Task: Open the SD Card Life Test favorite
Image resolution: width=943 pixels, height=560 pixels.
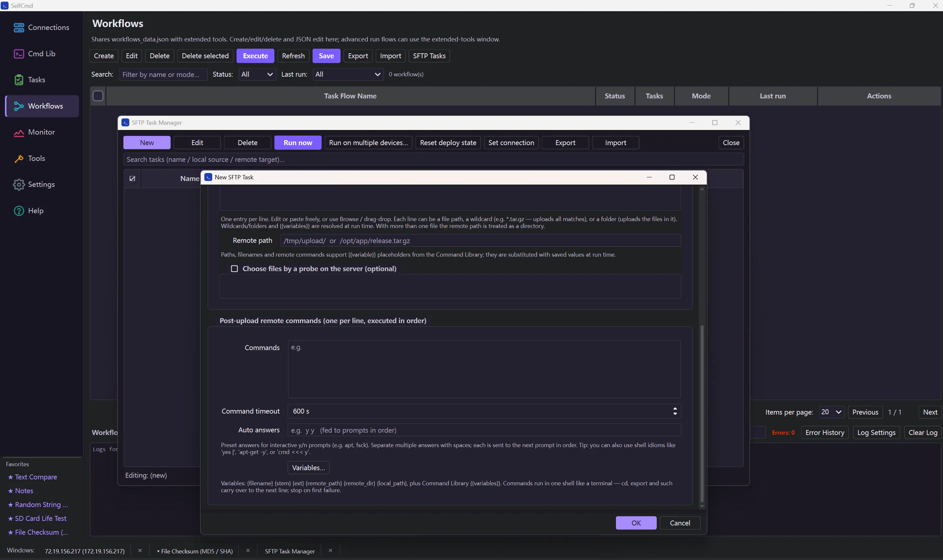Action: point(37,518)
